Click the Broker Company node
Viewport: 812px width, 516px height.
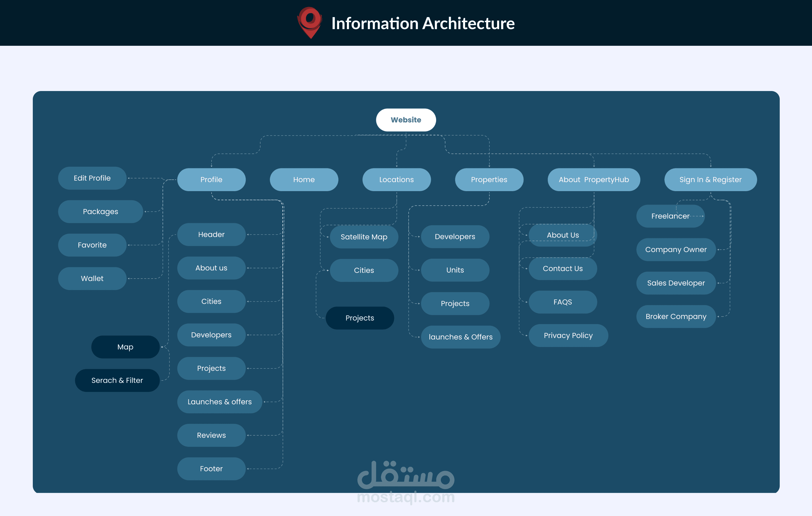676,317
